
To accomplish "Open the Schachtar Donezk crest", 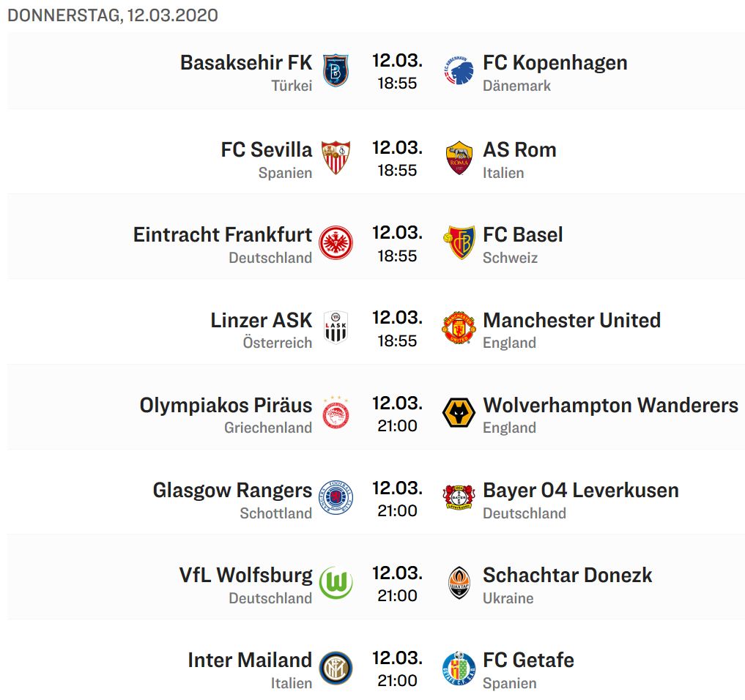I will tap(459, 583).
